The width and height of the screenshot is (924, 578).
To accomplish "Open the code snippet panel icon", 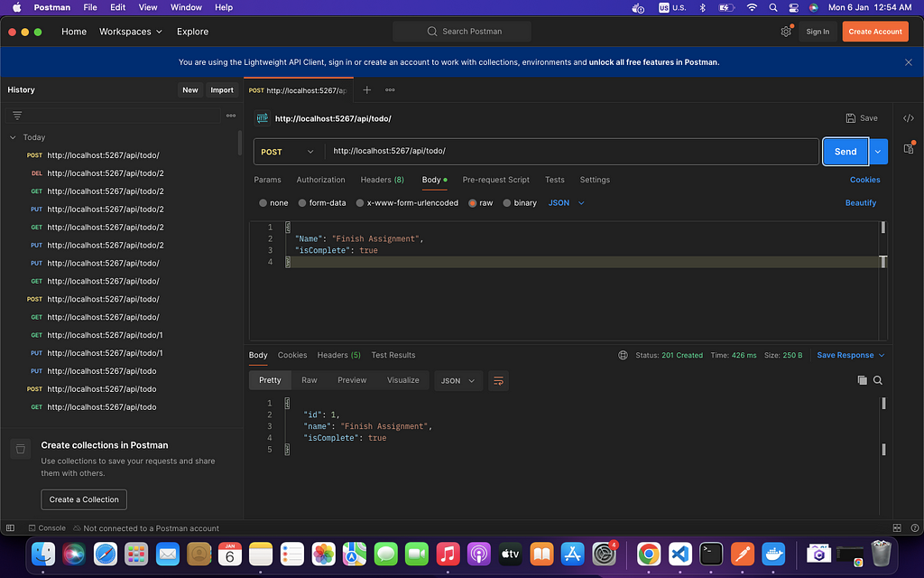I will 908,118.
